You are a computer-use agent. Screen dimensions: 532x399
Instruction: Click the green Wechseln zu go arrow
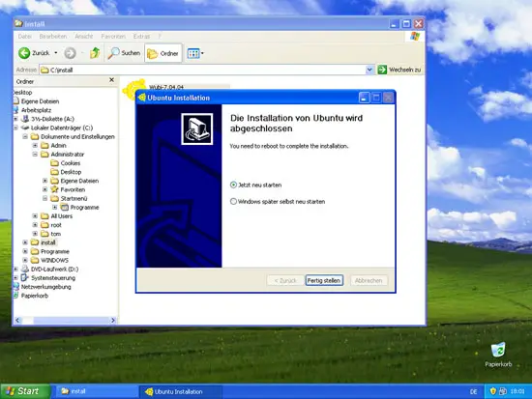(x=382, y=70)
